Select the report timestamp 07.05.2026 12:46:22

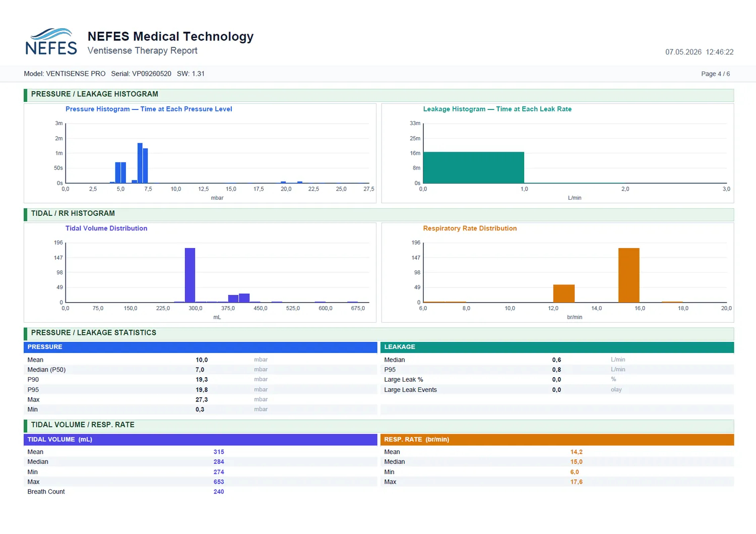tap(699, 52)
